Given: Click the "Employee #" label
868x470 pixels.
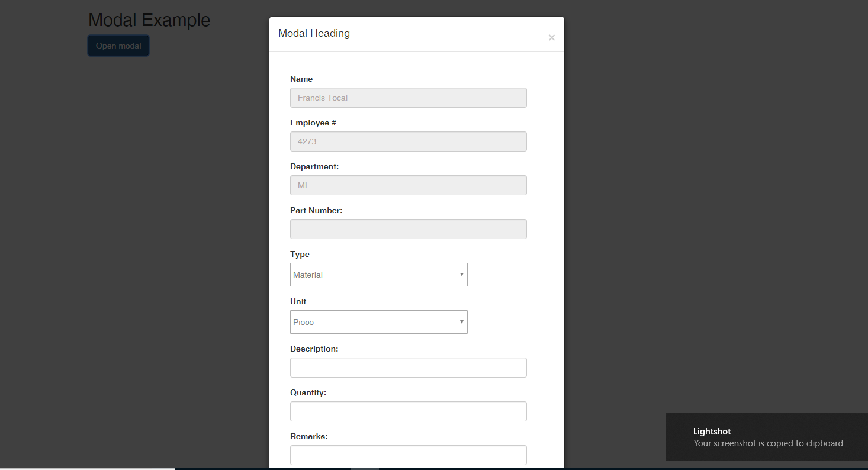Looking at the screenshot, I should tap(313, 123).
